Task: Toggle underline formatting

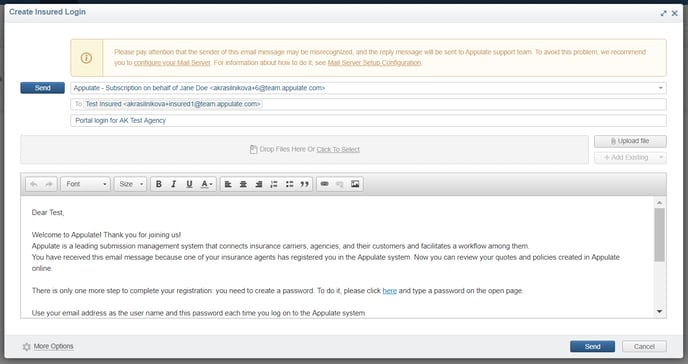Action: tap(189, 184)
